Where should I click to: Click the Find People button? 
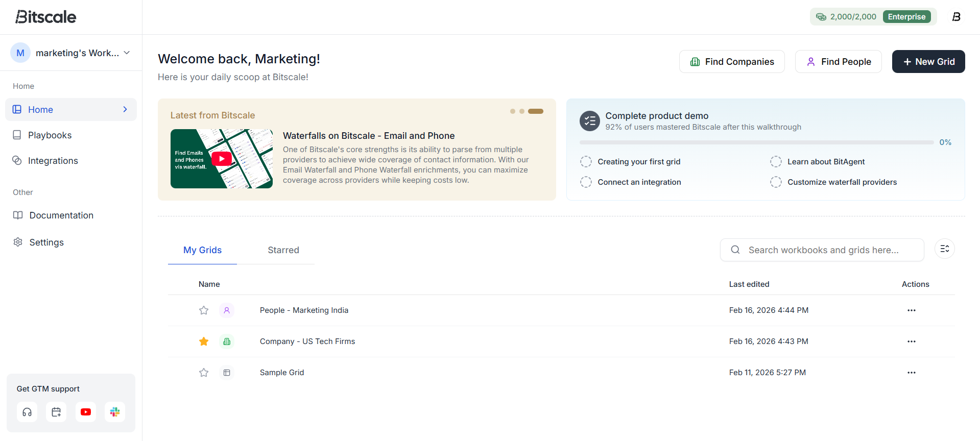click(x=839, y=61)
